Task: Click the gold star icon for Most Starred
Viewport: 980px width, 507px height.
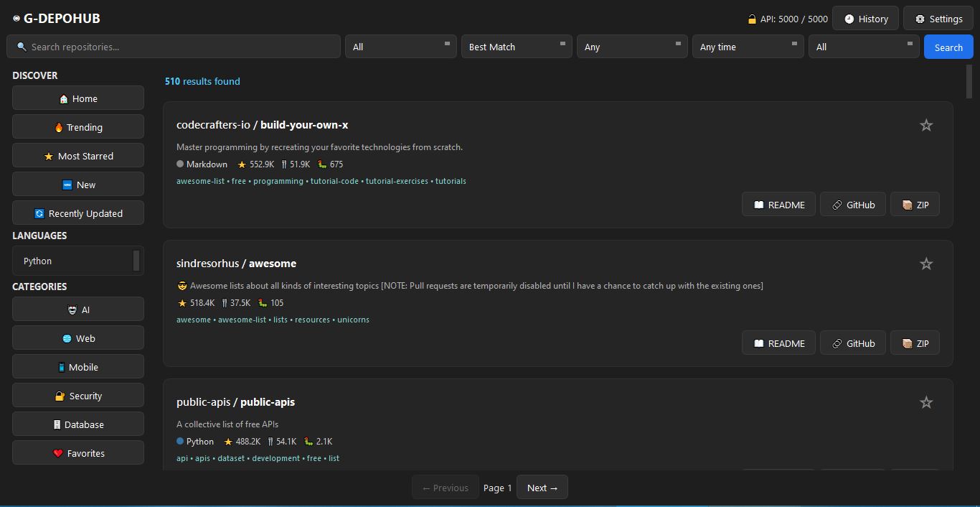Action: pyautogui.click(x=49, y=157)
